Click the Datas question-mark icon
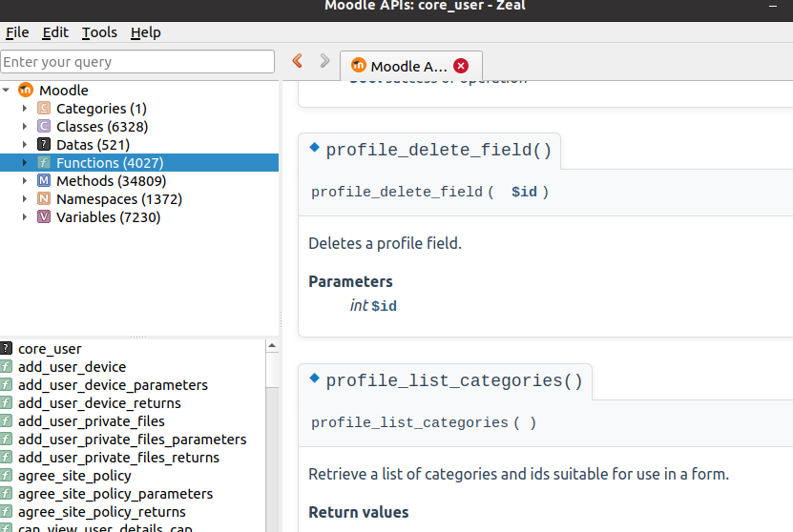 pyautogui.click(x=44, y=145)
